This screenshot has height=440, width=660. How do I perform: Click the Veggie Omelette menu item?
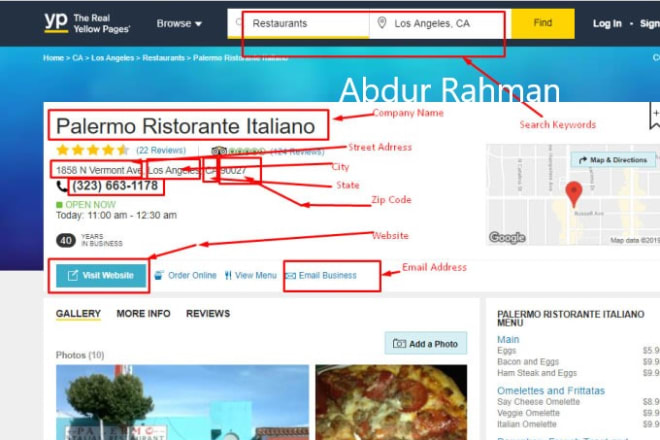pyautogui.click(x=528, y=413)
